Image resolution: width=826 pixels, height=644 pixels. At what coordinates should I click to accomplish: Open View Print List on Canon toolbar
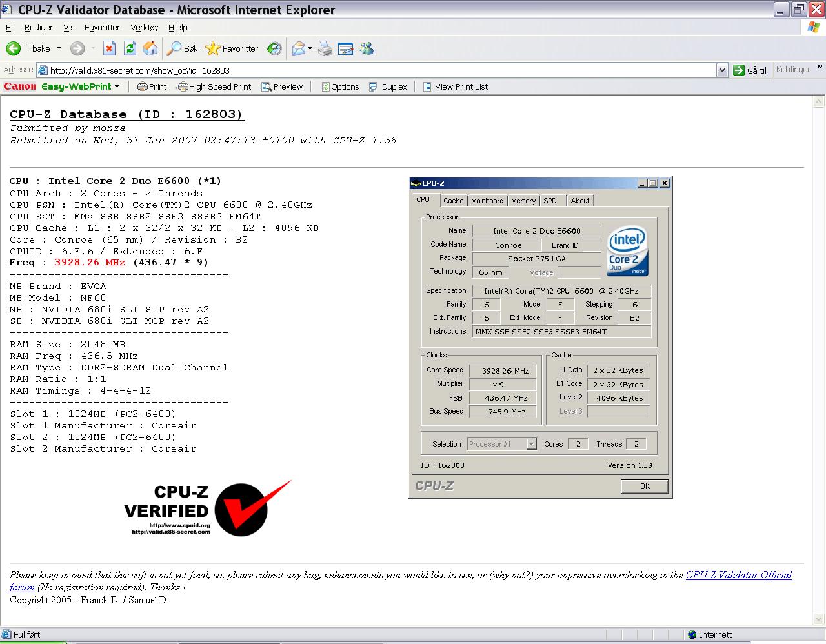tap(455, 86)
